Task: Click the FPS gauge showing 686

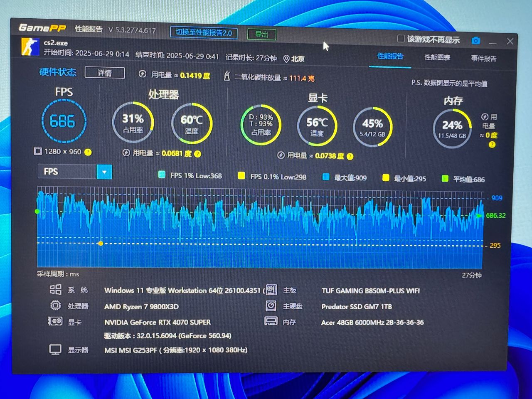Action: pos(64,121)
